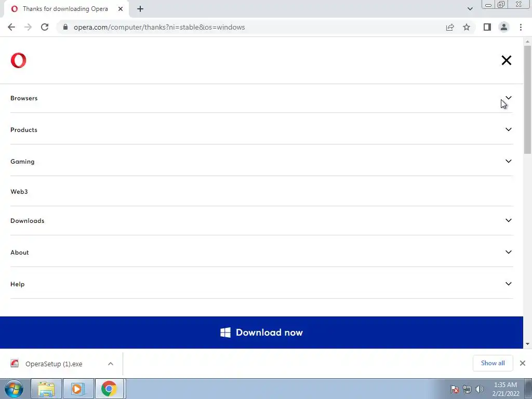Image resolution: width=532 pixels, height=399 pixels.
Task: Expand the Gaming section chevron
Action: tap(508, 161)
